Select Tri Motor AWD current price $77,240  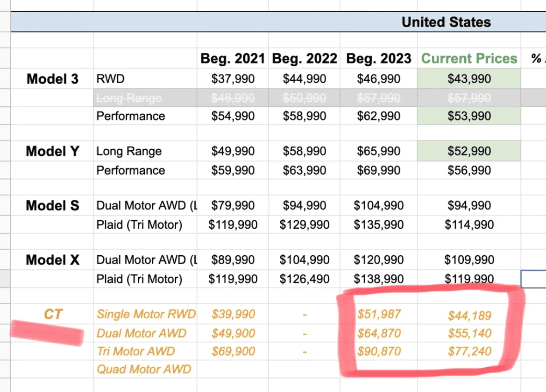click(469, 351)
